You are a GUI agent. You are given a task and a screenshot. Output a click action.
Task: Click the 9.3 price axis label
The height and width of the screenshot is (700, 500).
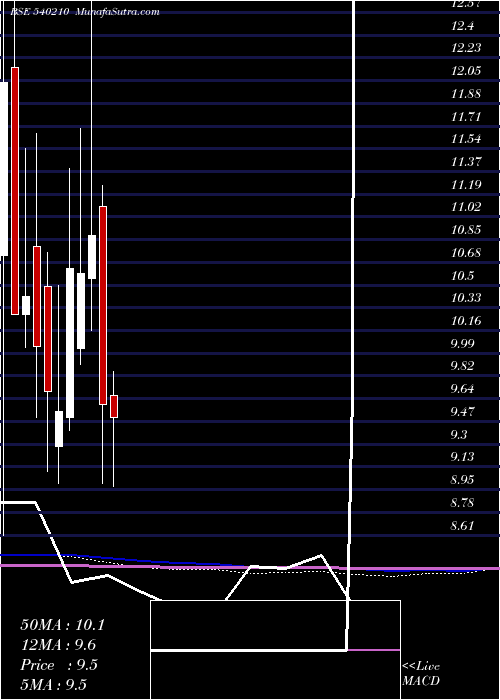[x=460, y=434]
